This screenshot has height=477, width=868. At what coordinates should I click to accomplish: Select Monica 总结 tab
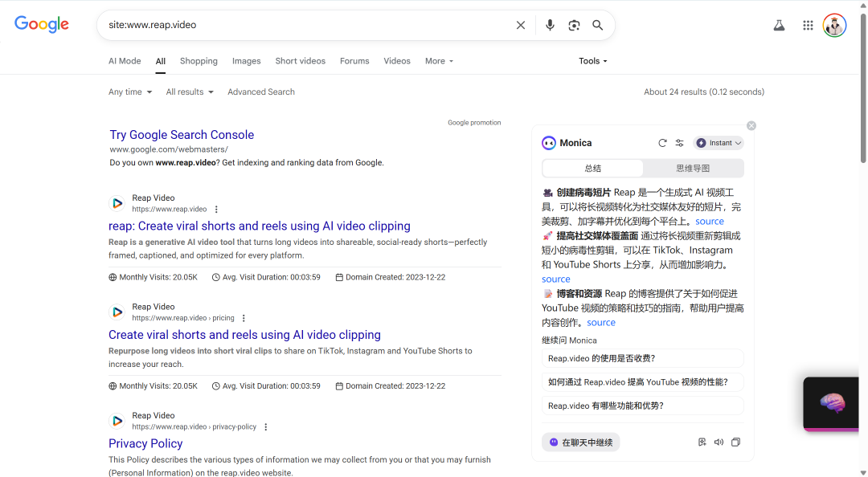[x=593, y=168]
